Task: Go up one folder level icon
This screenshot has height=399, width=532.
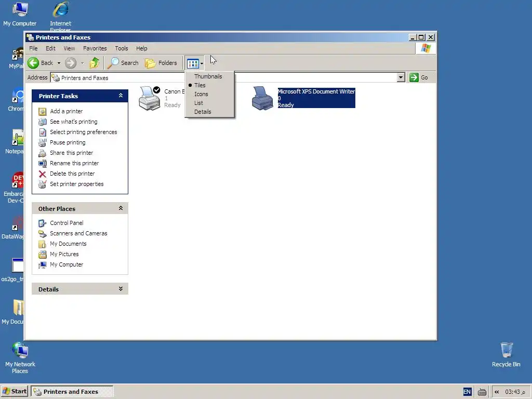Action: coord(95,63)
